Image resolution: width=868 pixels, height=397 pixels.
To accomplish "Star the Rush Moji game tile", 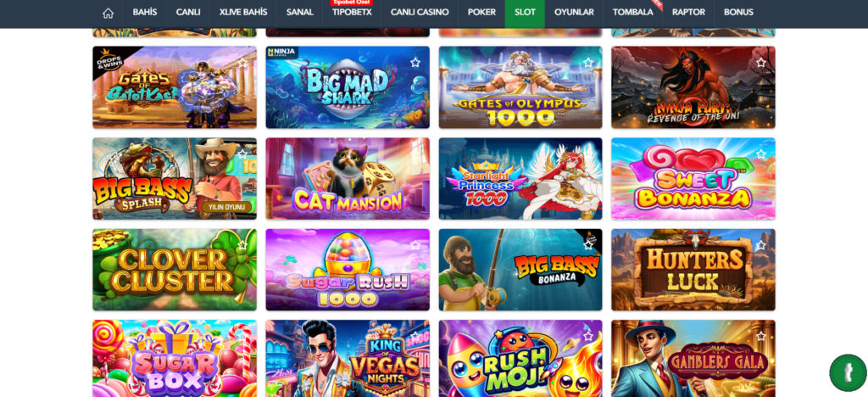I will tap(588, 336).
